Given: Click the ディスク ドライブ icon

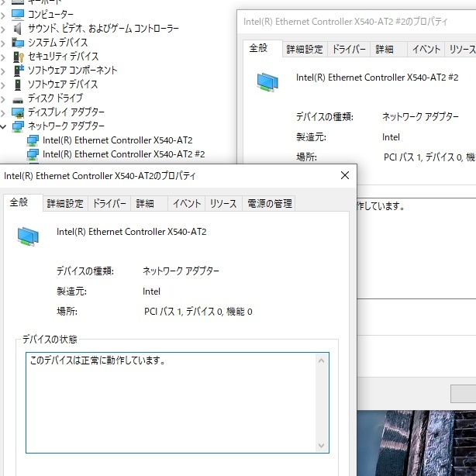Looking at the screenshot, I should [18, 99].
